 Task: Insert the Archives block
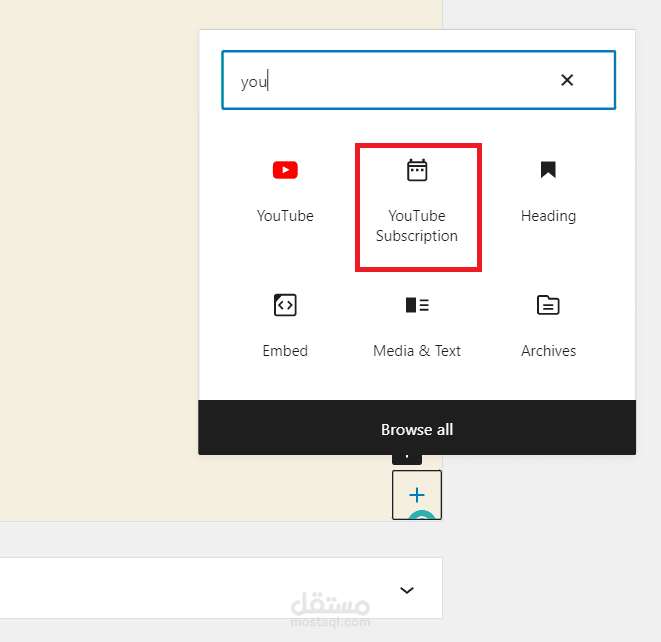tap(548, 327)
